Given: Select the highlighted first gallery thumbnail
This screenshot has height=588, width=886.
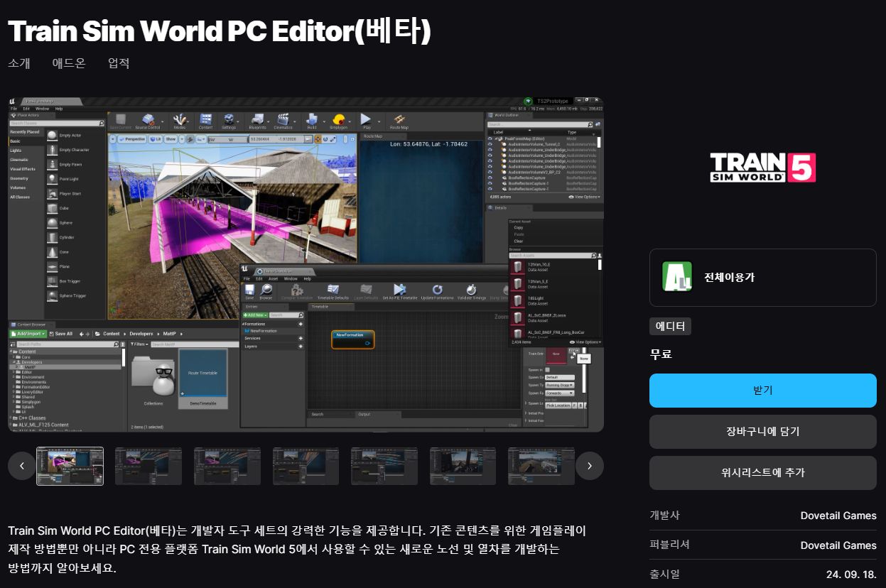Looking at the screenshot, I should coord(70,466).
